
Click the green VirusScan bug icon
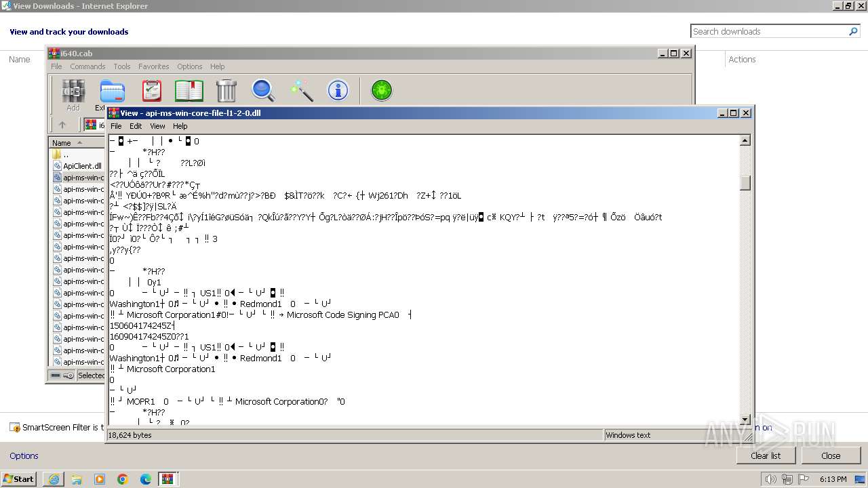382,91
